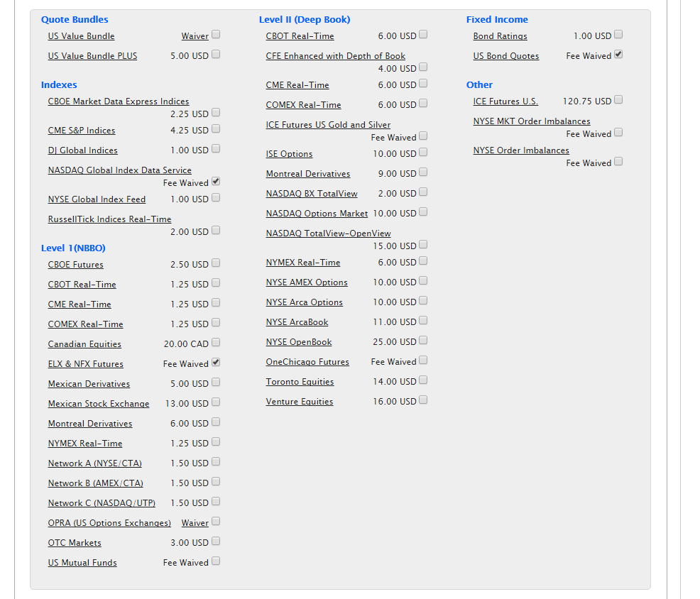
Task: Select the Level II (Deep Book) heading
Action: pos(305,20)
